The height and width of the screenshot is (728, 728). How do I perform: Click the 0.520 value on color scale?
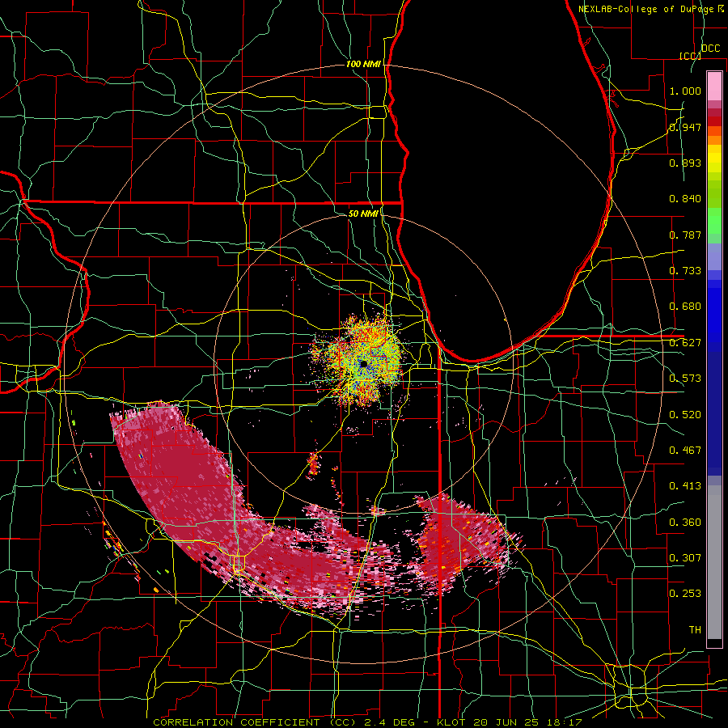[x=685, y=415]
